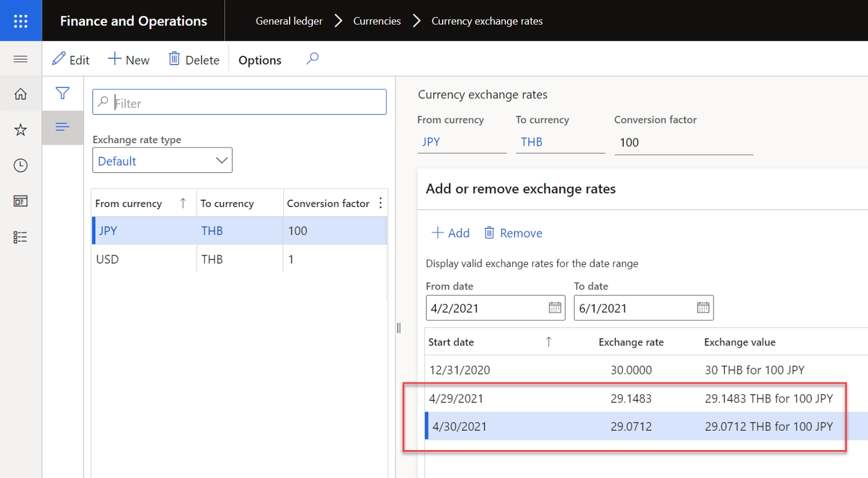Select the 4/30/2021 start date row
868x478 pixels.
point(646,426)
